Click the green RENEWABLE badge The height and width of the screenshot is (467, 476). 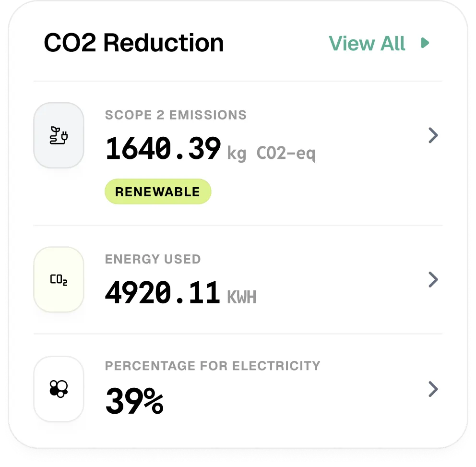[x=158, y=192]
